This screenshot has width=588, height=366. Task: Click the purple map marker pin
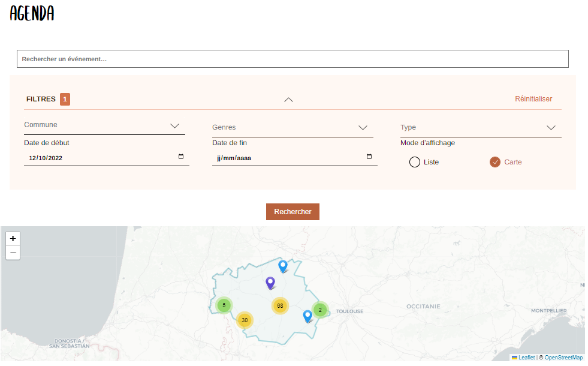click(x=270, y=283)
